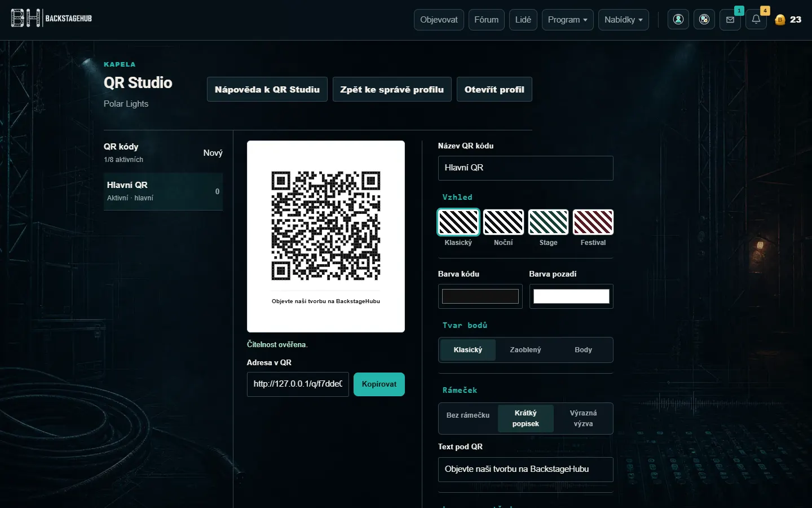Go to Objevovat in top navigation
The height and width of the screenshot is (508, 812).
click(x=439, y=19)
